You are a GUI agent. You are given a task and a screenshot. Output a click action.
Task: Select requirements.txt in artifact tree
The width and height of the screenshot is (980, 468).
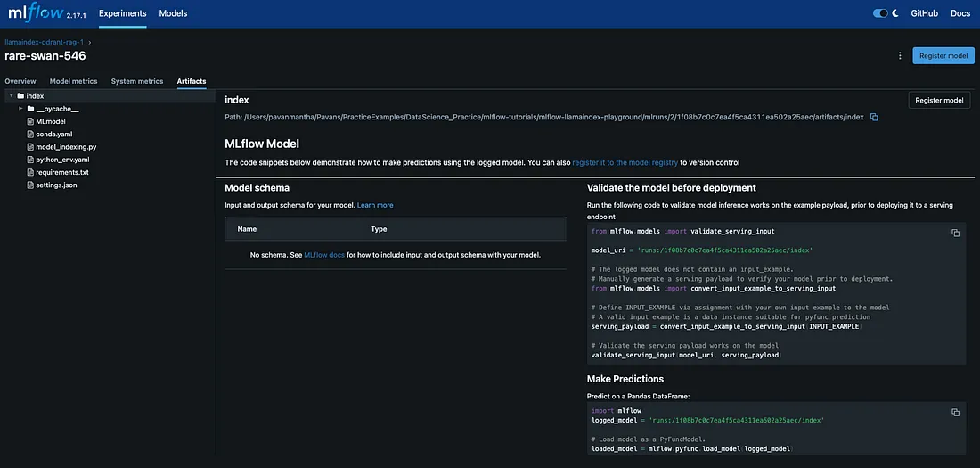tap(61, 172)
